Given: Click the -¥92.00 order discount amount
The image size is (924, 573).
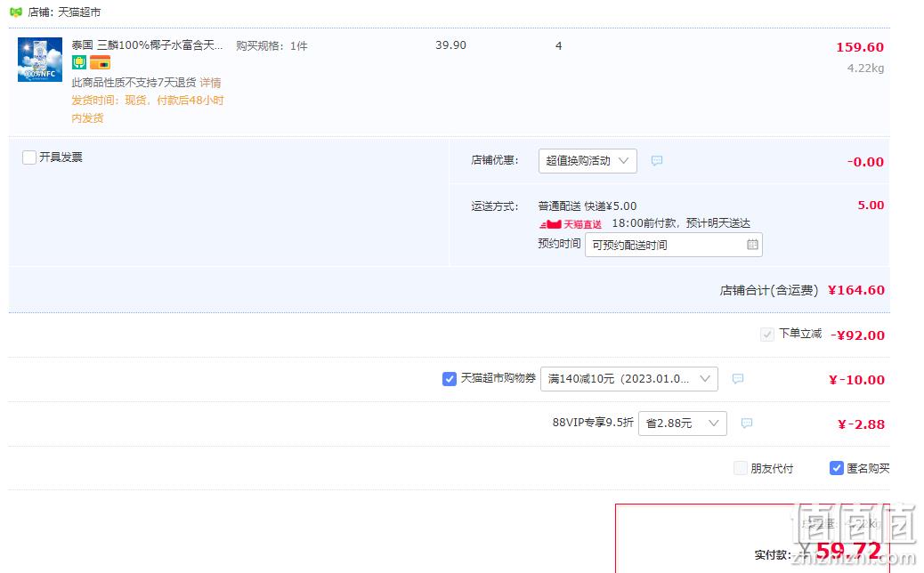Looking at the screenshot, I should 857,335.
